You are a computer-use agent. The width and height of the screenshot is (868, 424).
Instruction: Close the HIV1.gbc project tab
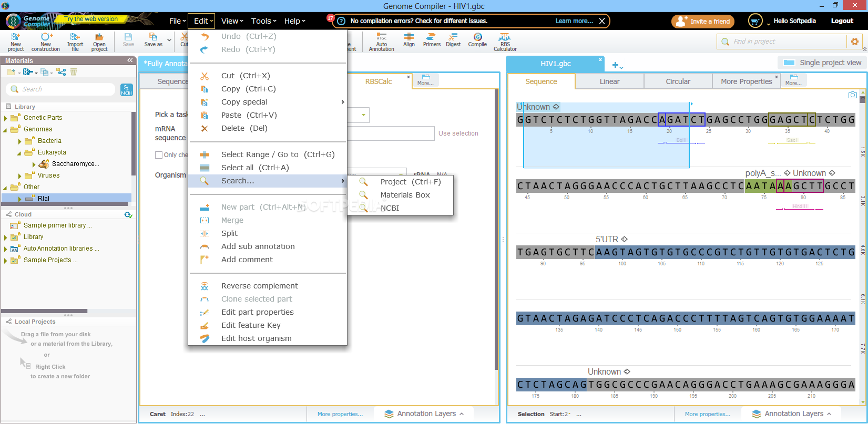tap(600, 59)
